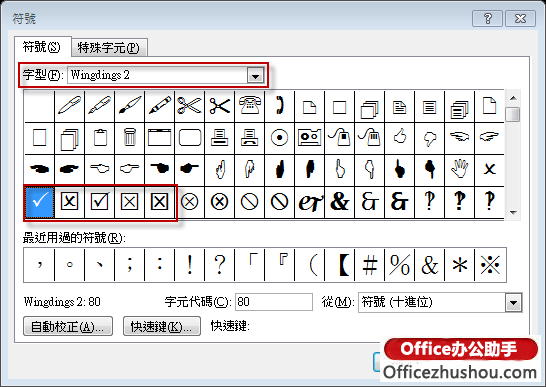Select recently used hash symbol

(369, 265)
